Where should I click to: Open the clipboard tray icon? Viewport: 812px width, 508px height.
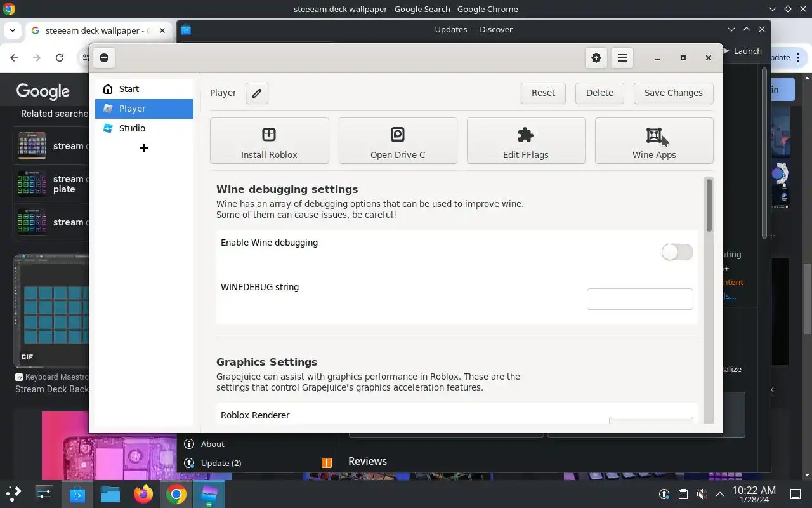coord(683,494)
